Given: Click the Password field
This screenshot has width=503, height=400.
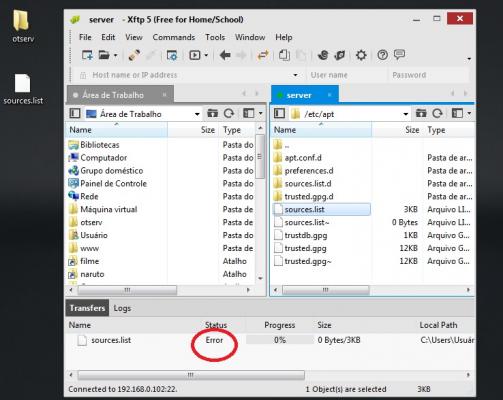Looking at the screenshot, I should tap(429, 75).
